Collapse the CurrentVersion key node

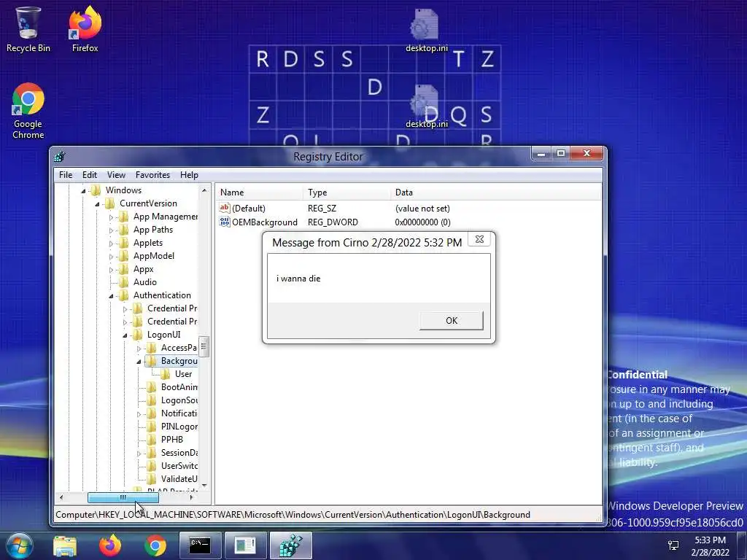(x=97, y=204)
